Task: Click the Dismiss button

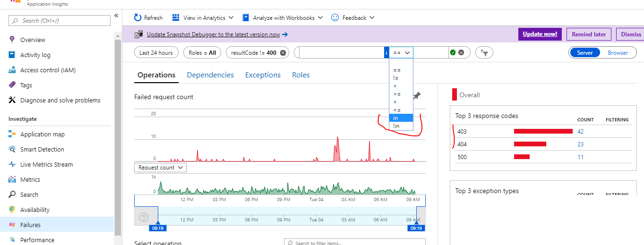Action: click(x=630, y=34)
